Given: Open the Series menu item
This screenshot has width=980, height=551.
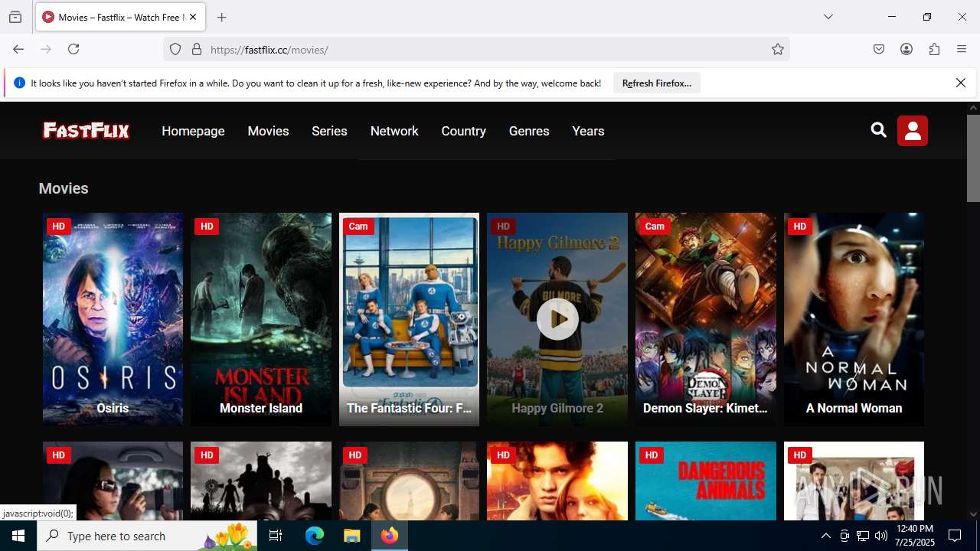Looking at the screenshot, I should [x=329, y=131].
